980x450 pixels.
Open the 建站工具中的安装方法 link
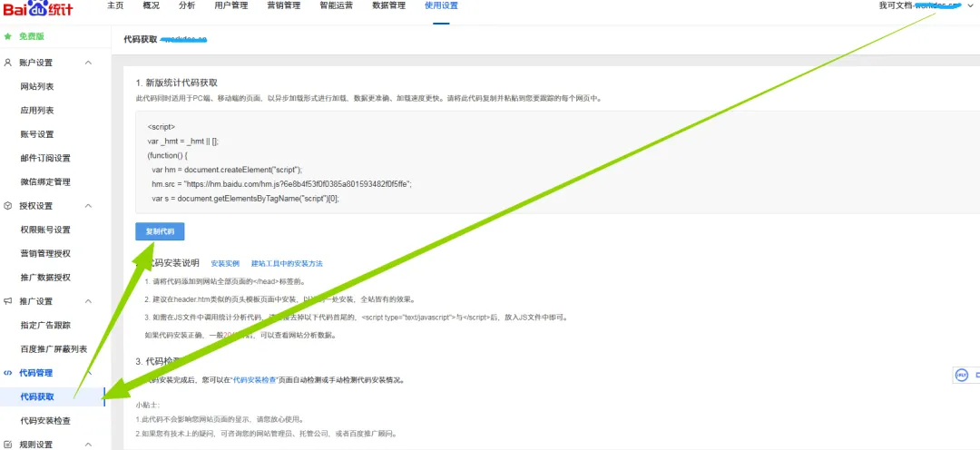[287, 264]
